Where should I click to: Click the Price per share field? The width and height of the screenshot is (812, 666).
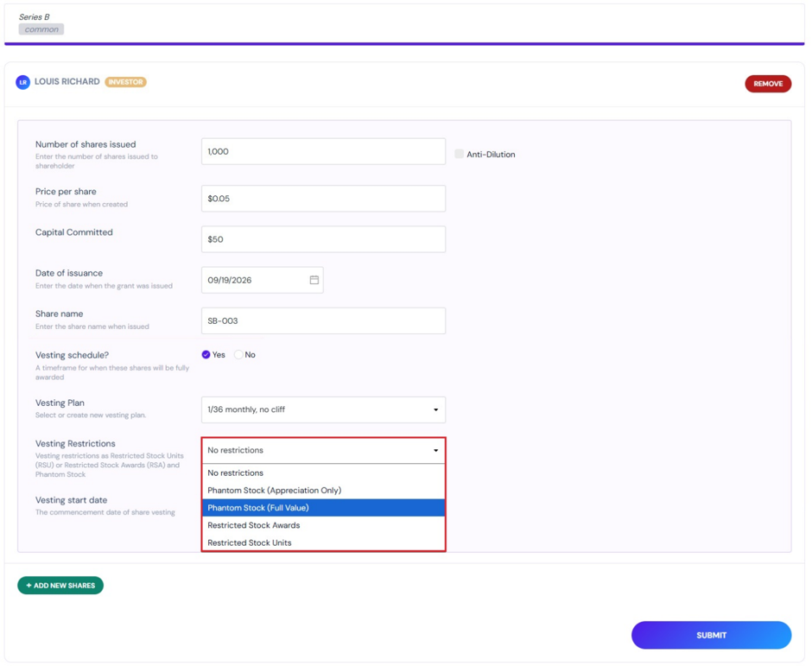324,199
